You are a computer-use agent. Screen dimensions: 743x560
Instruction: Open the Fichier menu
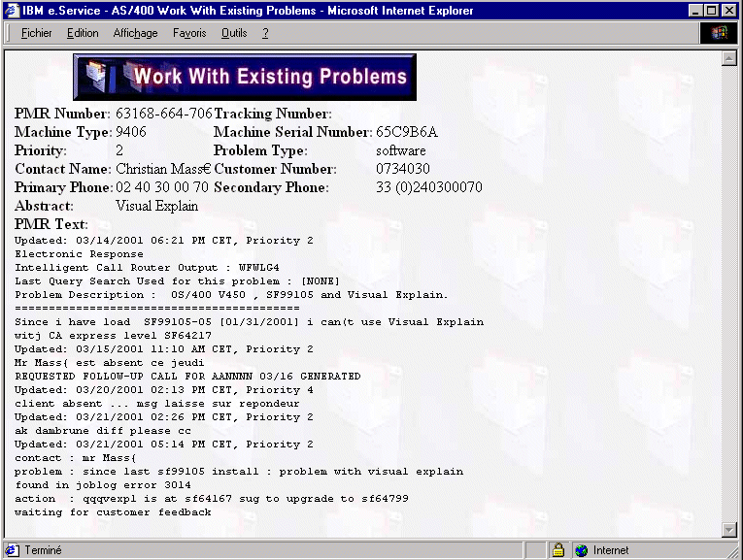[x=37, y=33]
